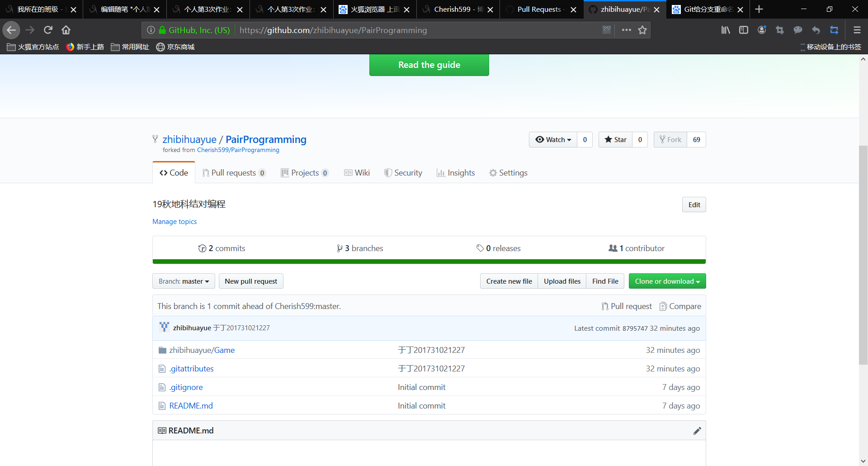Open the Library toolbar icon
This screenshot has width=868, height=466.
tap(726, 30)
